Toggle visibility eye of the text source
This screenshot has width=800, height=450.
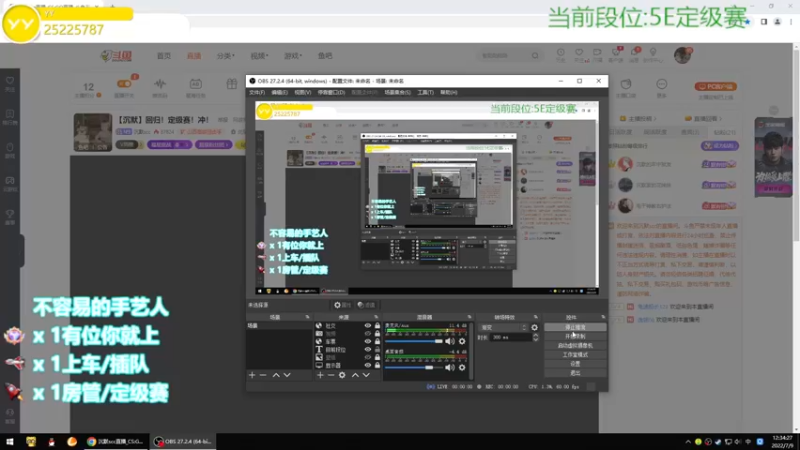pyautogui.click(x=367, y=349)
